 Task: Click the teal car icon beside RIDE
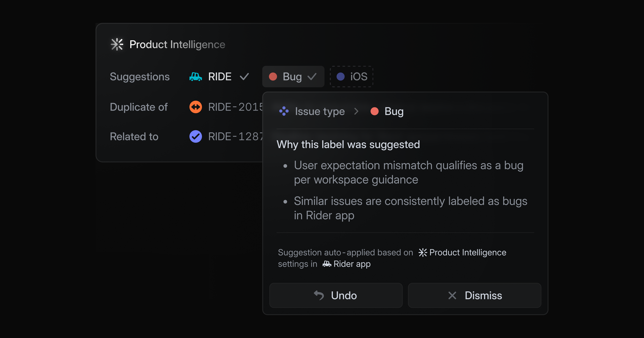click(196, 77)
